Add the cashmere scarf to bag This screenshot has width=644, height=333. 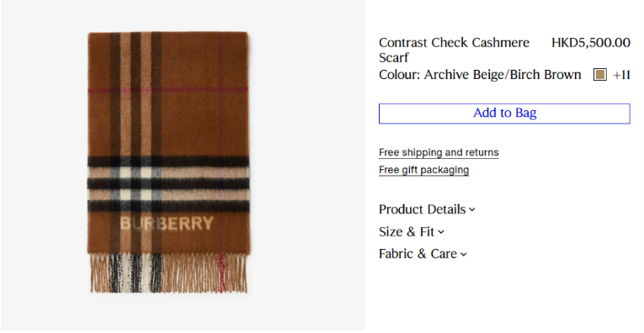tap(504, 114)
